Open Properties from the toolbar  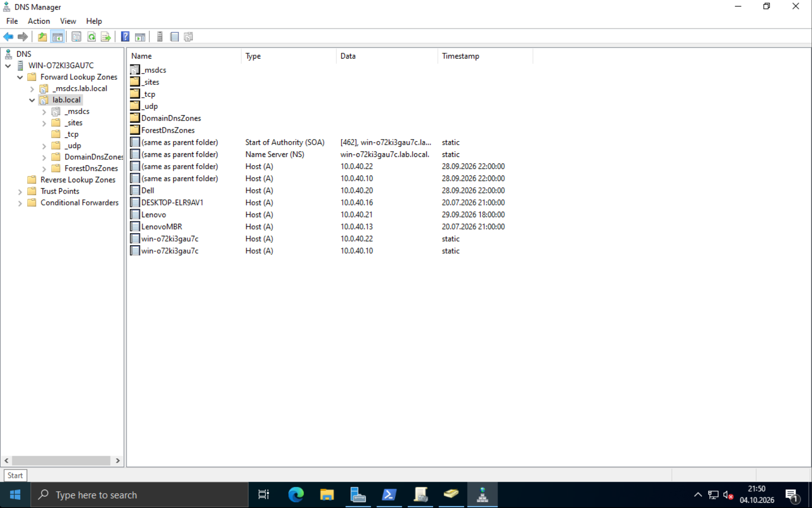(76, 37)
